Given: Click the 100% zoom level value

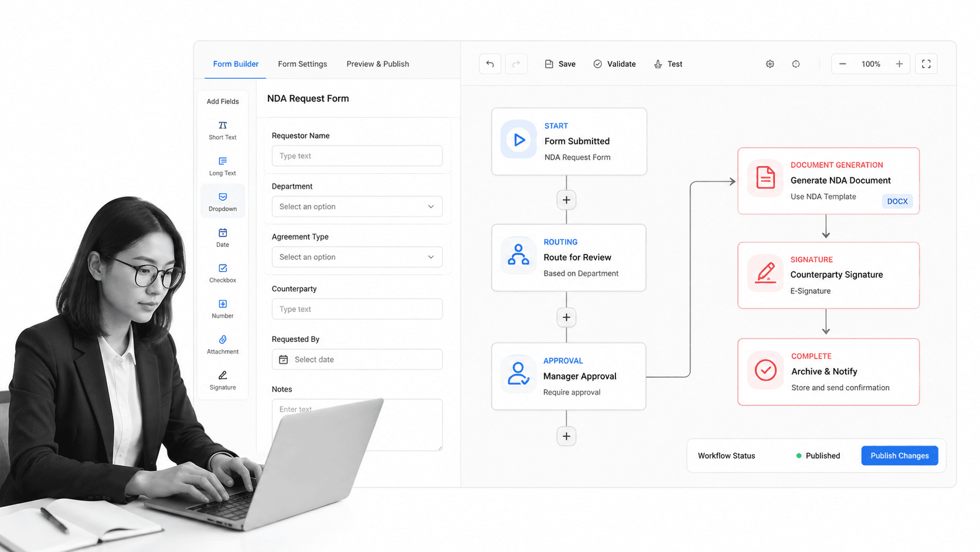Looking at the screenshot, I should [871, 64].
